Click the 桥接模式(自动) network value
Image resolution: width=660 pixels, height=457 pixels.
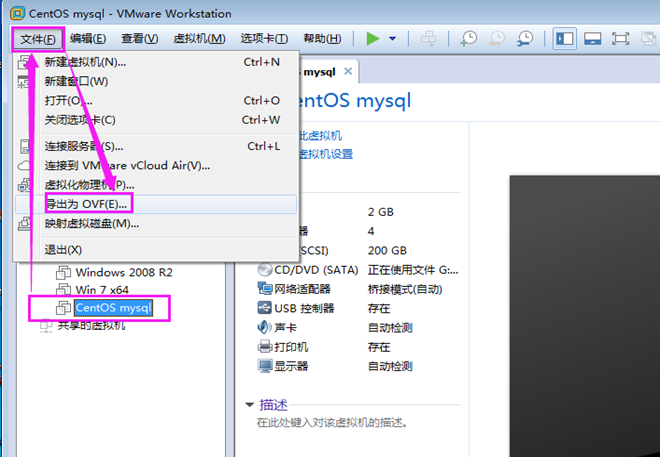point(405,289)
